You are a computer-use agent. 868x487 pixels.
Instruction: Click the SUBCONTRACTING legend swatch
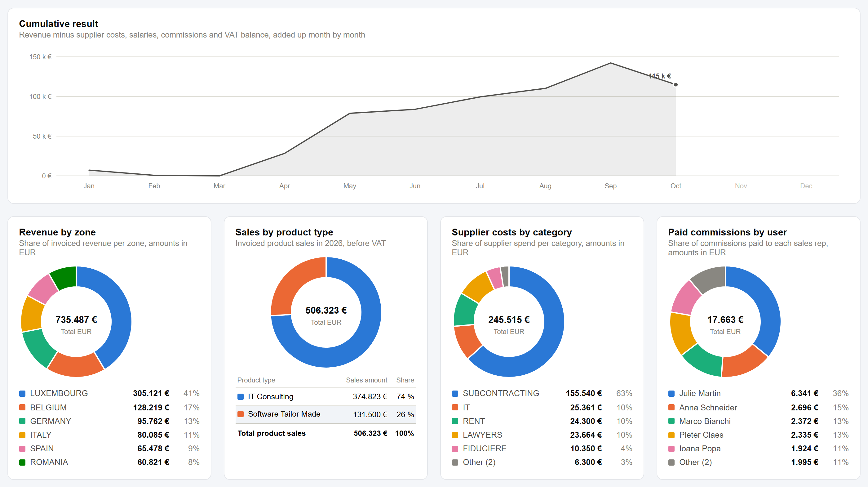pyautogui.click(x=455, y=394)
